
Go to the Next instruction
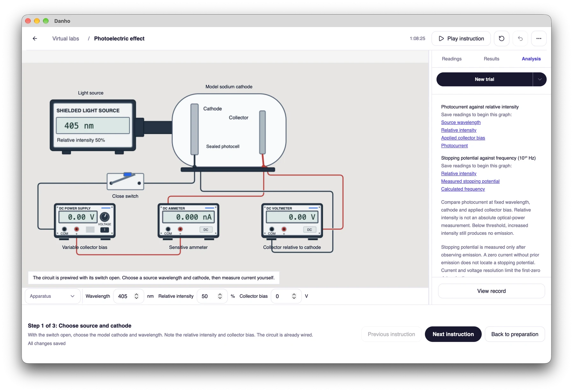pyautogui.click(x=453, y=334)
